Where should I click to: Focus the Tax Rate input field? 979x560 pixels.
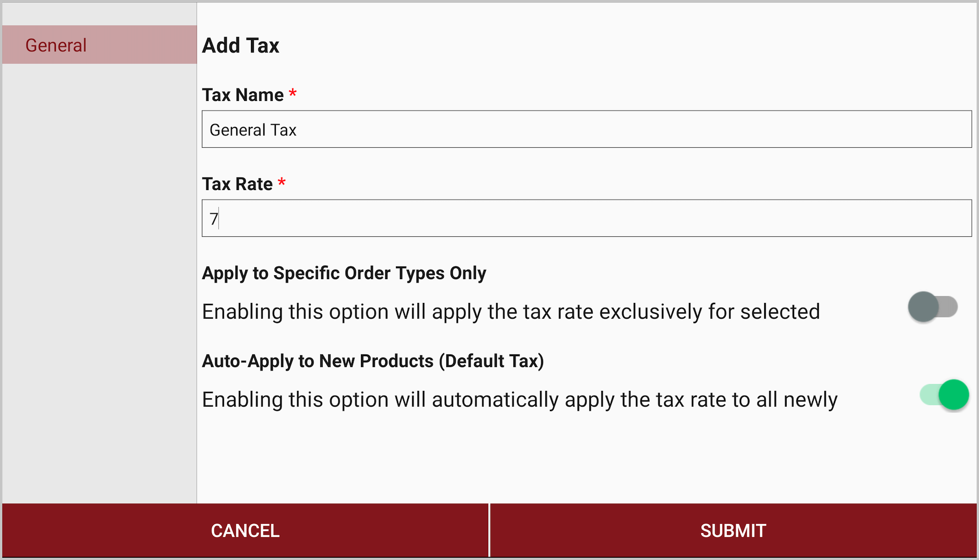tap(586, 218)
